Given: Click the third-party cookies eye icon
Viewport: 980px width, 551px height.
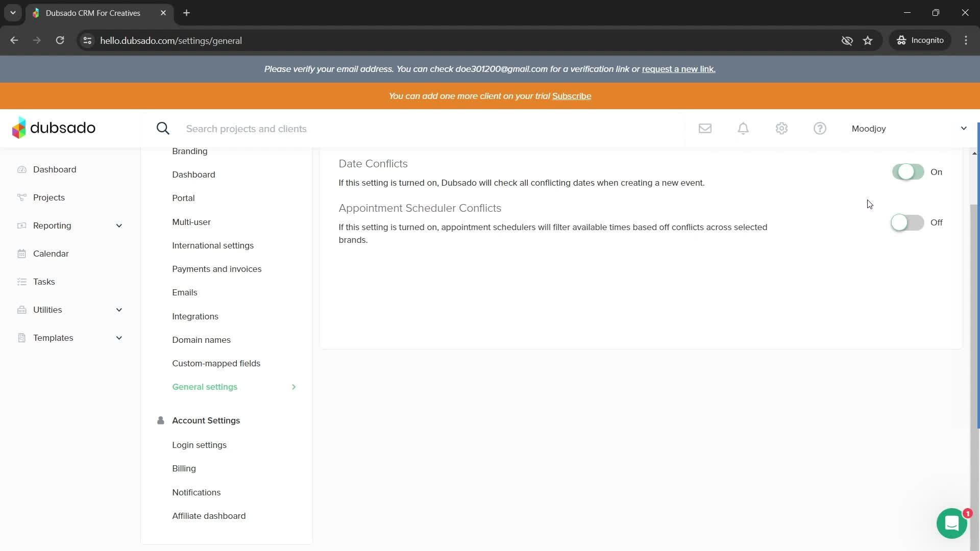Looking at the screenshot, I should (847, 40).
